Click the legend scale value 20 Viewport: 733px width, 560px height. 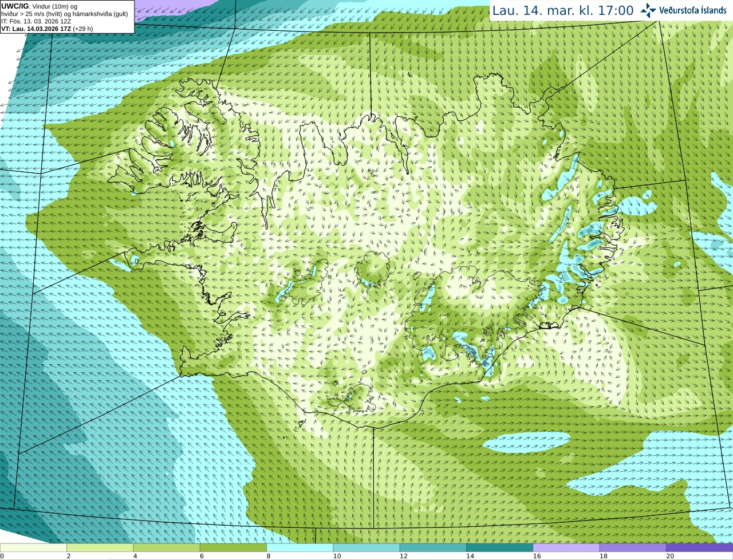670,556
